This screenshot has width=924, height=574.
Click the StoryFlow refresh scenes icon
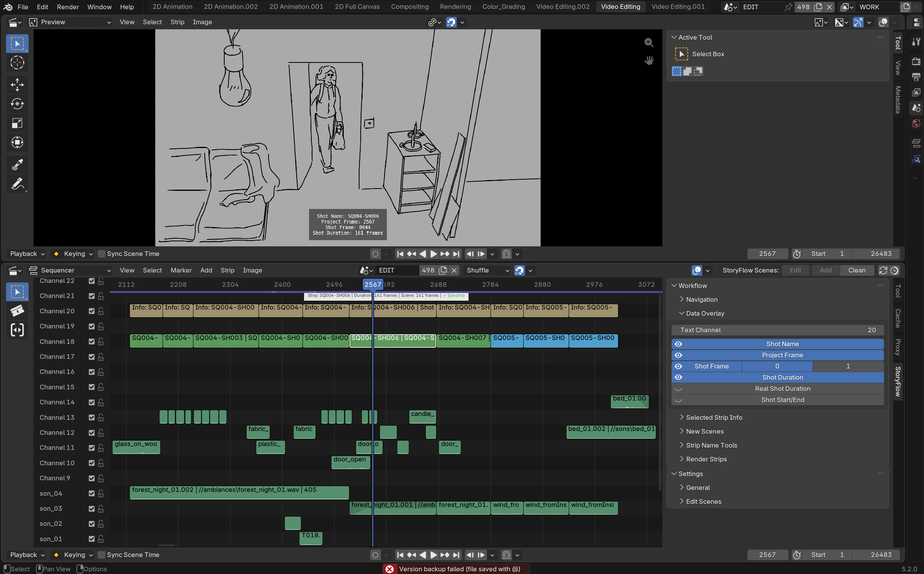click(883, 271)
